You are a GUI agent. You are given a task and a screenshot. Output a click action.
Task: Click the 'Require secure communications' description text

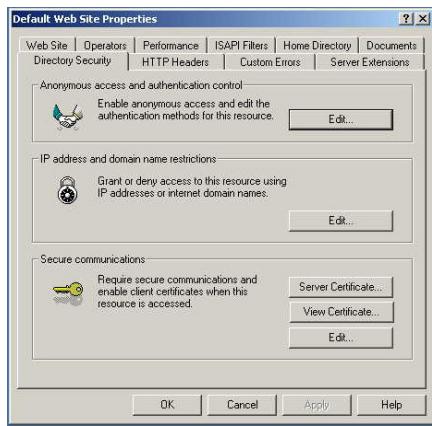coord(177,292)
